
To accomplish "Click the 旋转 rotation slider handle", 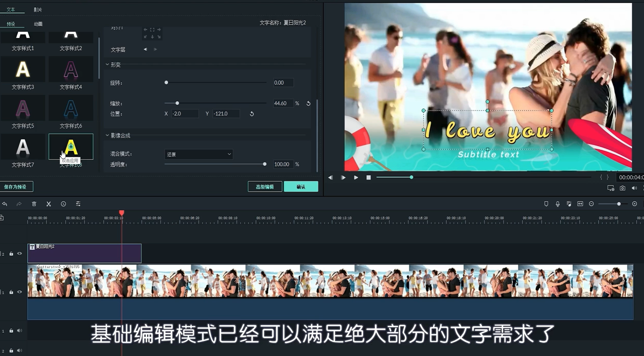I will (166, 82).
